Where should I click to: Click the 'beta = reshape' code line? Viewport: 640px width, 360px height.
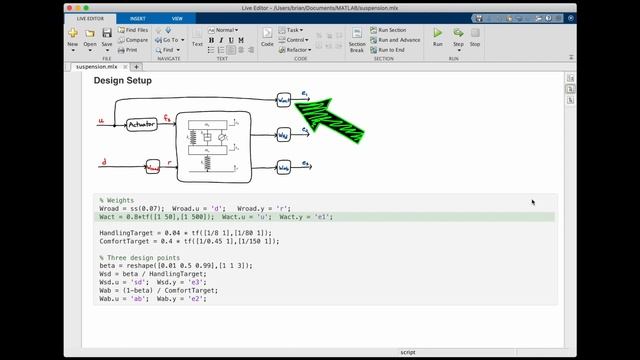tap(176, 266)
